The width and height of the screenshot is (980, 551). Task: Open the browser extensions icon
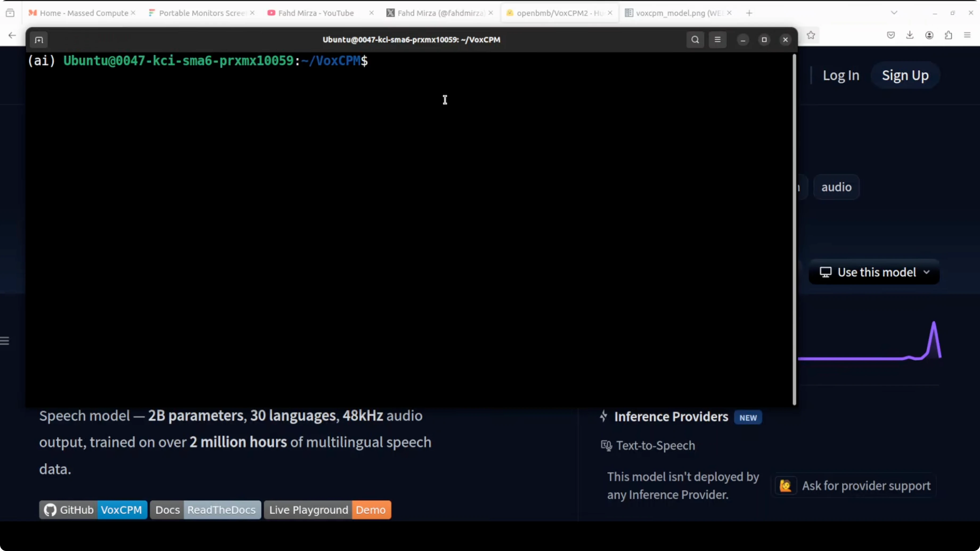[948, 35]
